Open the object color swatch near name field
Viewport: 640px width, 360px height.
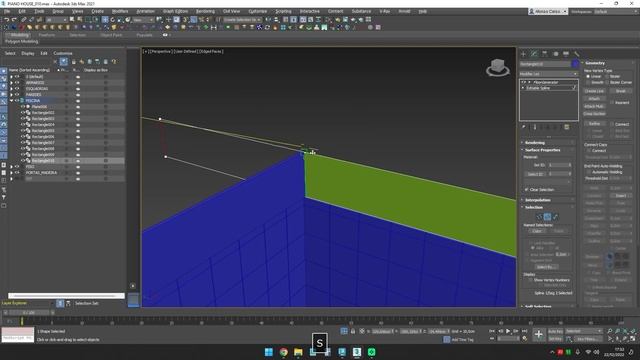tap(575, 64)
